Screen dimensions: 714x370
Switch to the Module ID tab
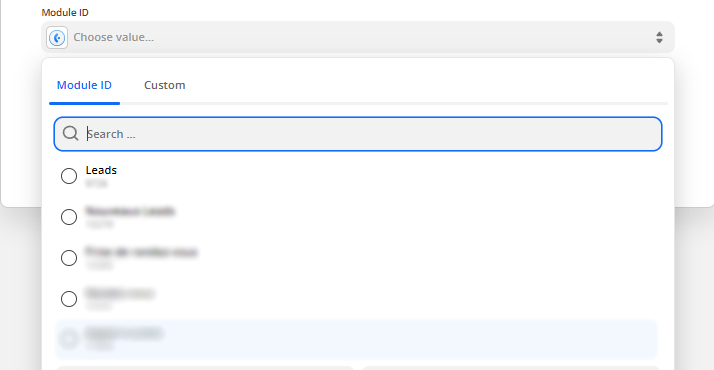click(x=84, y=85)
